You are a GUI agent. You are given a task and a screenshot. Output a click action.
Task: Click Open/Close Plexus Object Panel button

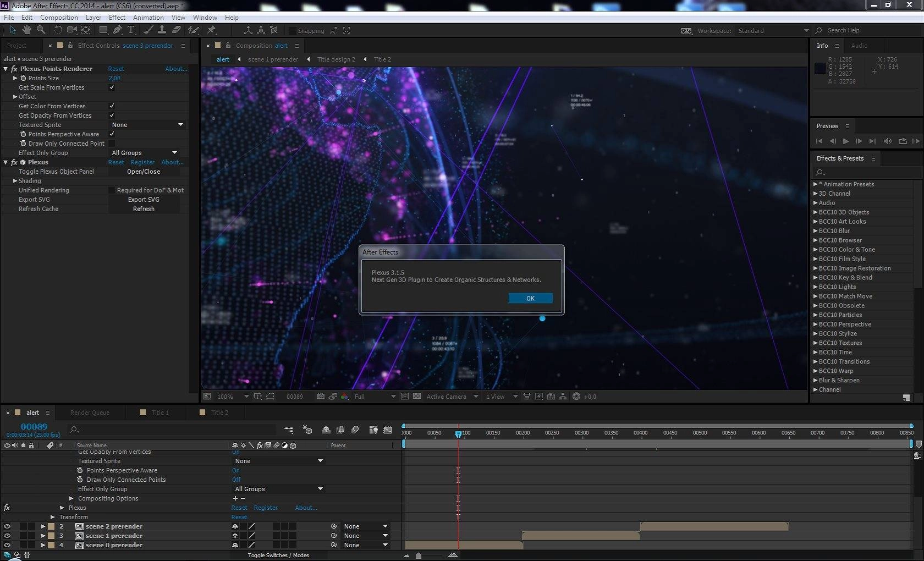(x=144, y=172)
